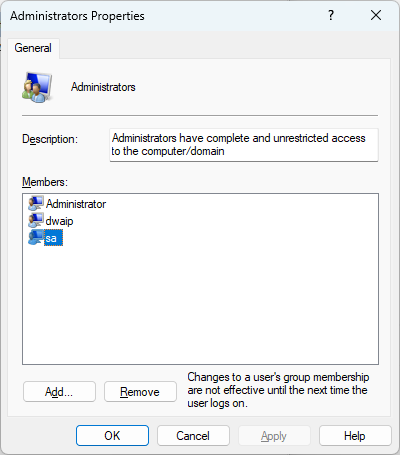Image resolution: width=400 pixels, height=455 pixels.
Task: Remove the selected member
Action: point(140,392)
